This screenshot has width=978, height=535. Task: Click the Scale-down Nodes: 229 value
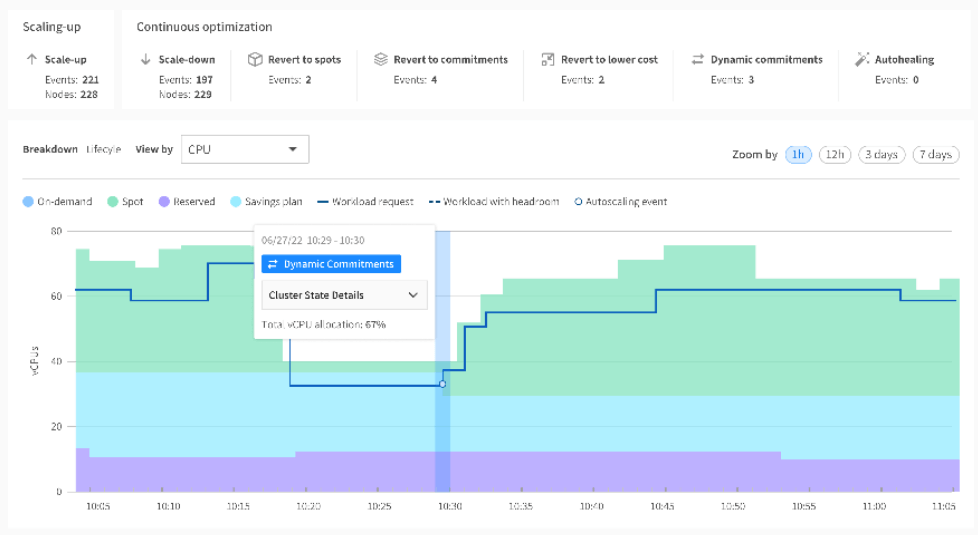point(185,95)
